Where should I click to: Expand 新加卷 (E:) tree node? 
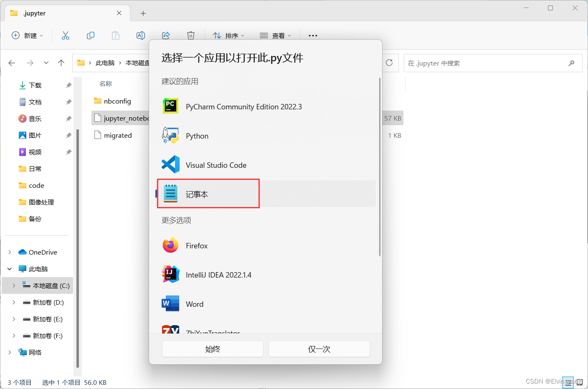[x=14, y=319]
